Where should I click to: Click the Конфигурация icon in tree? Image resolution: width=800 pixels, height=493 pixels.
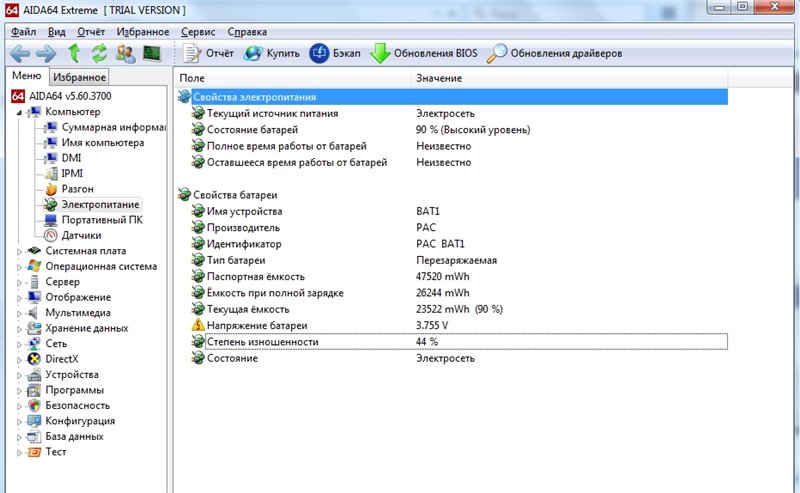pos(34,421)
